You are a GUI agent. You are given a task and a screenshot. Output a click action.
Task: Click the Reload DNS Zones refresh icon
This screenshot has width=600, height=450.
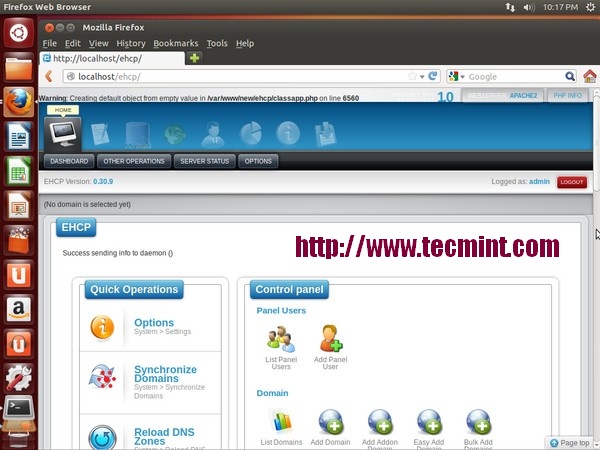pos(102,437)
